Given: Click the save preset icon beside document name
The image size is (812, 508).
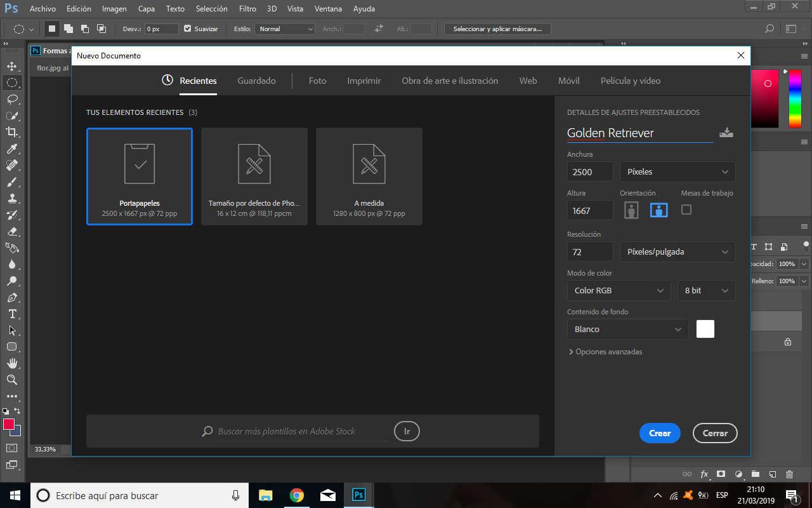Looking at the screenshot, I should click(726, 133).
